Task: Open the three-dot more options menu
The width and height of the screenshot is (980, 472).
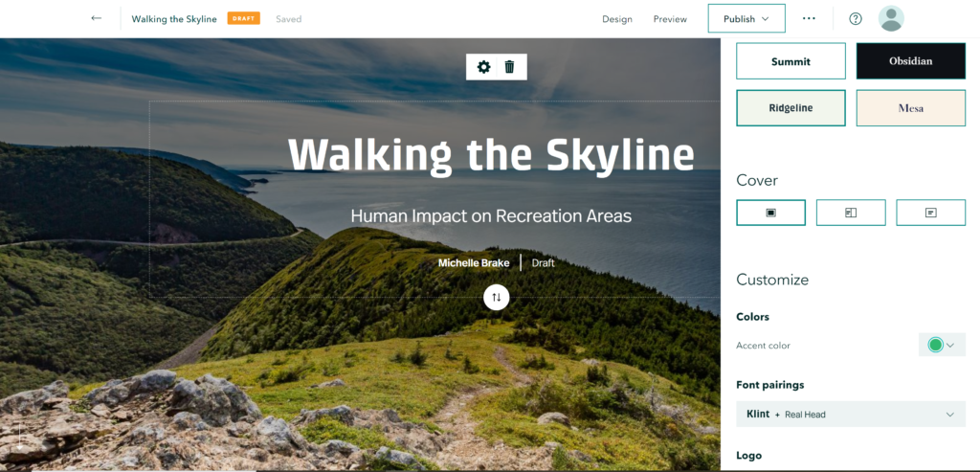Action: point(810,18)
